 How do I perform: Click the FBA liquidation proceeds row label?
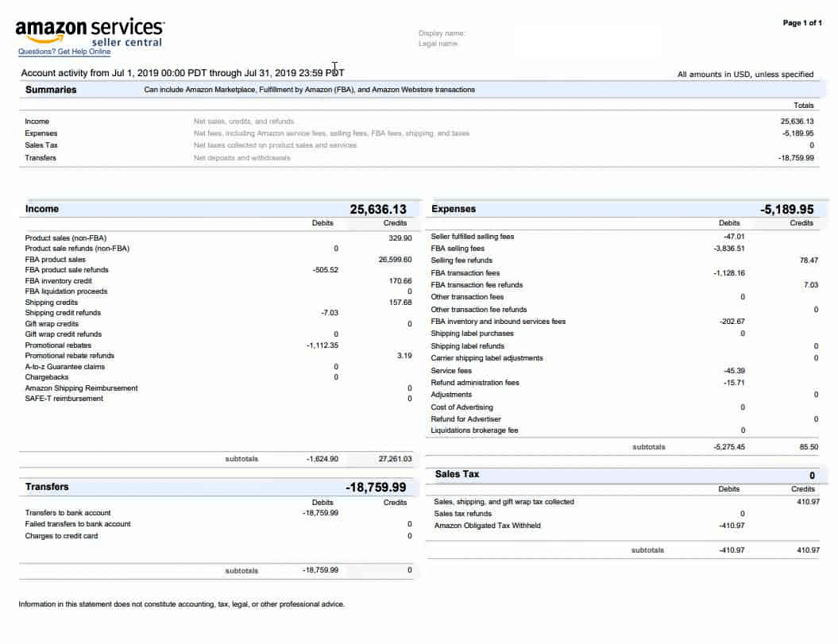(x=66, y=291)
